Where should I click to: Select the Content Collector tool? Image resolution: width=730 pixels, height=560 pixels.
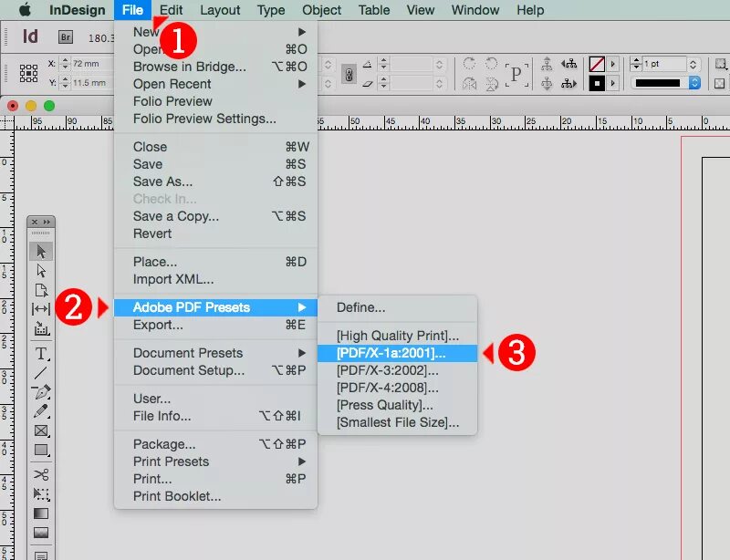click(x=41, y=328)
